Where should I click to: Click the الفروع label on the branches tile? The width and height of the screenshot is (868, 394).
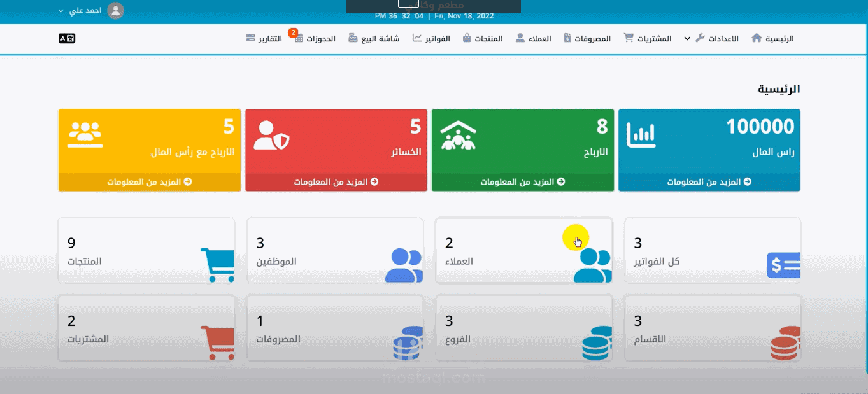[458, 339]
